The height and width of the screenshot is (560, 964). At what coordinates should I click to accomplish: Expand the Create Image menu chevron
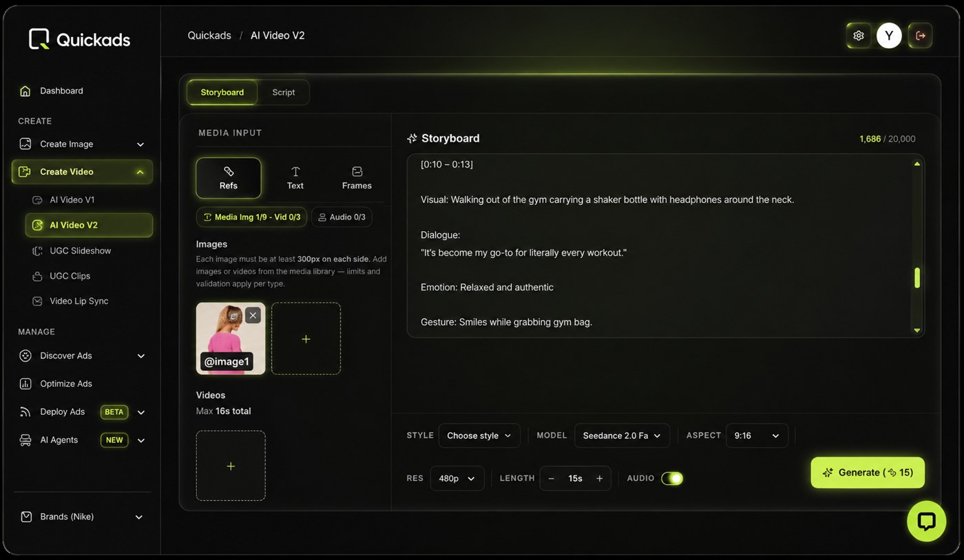tap(140, 144)
